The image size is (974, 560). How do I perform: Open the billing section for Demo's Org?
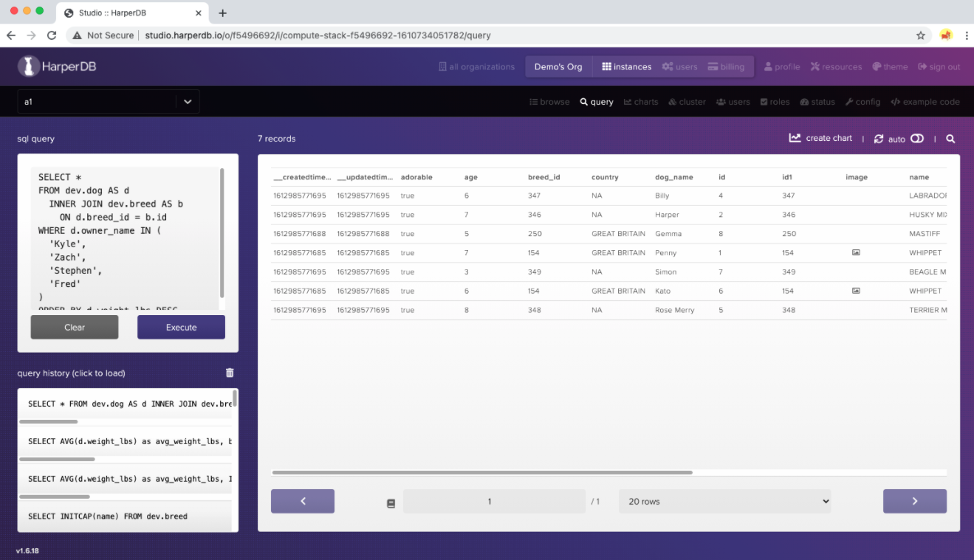coord(727,66)
